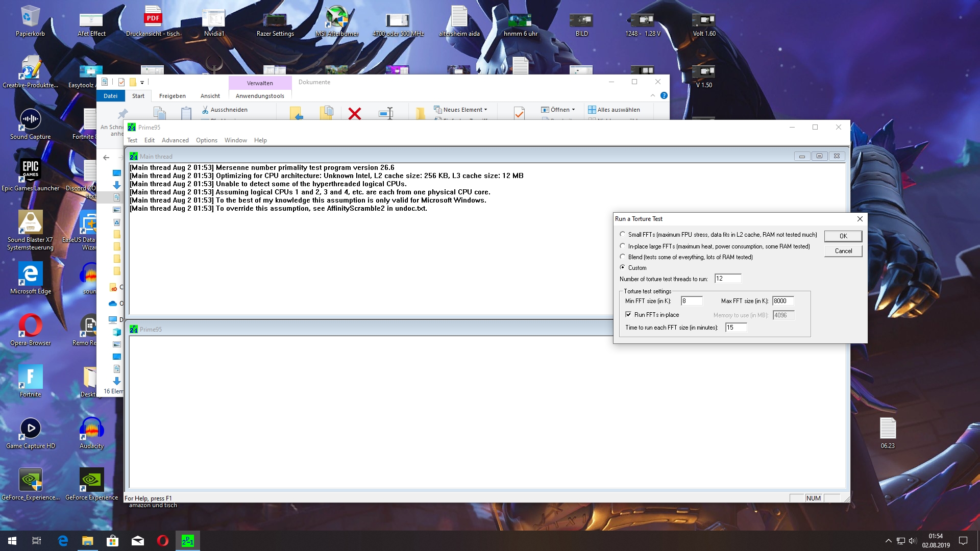Click the red Löschen X icon in Explorer

click(355, 113)
